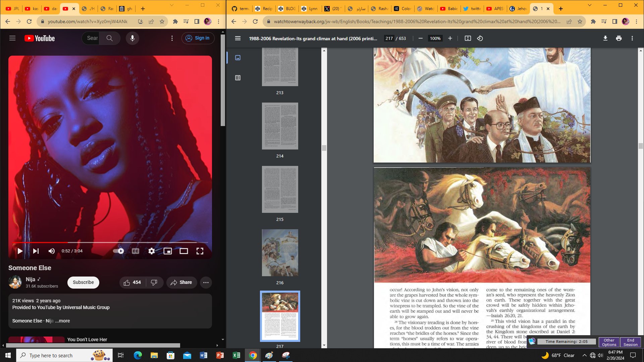Image resolution: width=644 pixels, height=362 pixels.
Task: Open You Don't Love Her video
Action: [x=87, y=340]
